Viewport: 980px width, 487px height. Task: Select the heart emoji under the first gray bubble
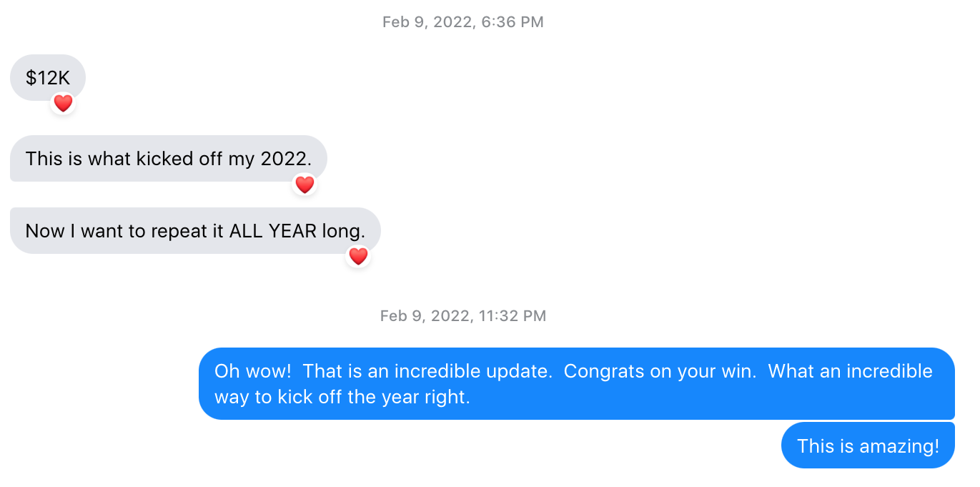[x=63, y=103]
